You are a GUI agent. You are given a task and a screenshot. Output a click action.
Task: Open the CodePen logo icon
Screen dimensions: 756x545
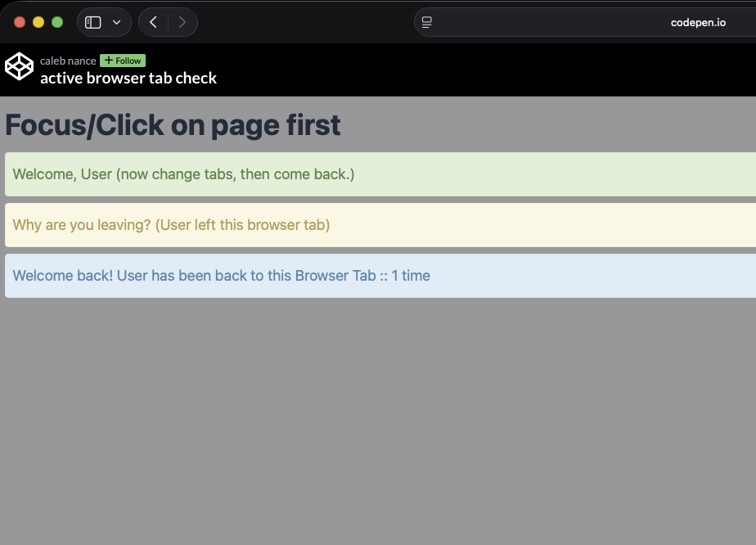point(20,66)
